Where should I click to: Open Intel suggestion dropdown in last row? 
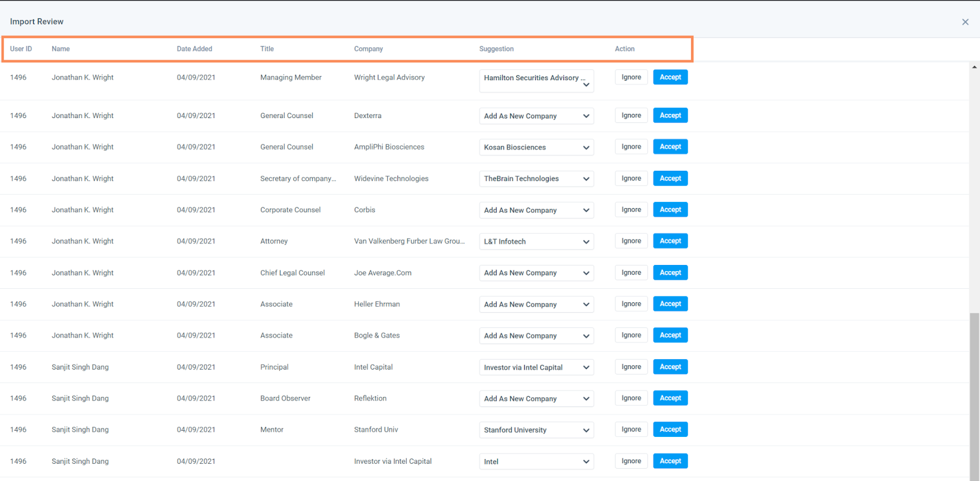[537, 461]
